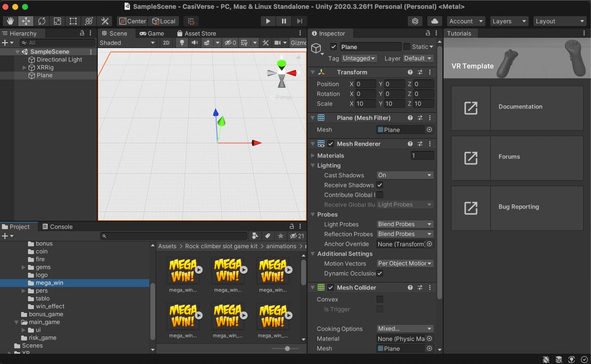Enable Contribute Global Illumination checkbox
The image size is (591, 364).
click(380, 195)
